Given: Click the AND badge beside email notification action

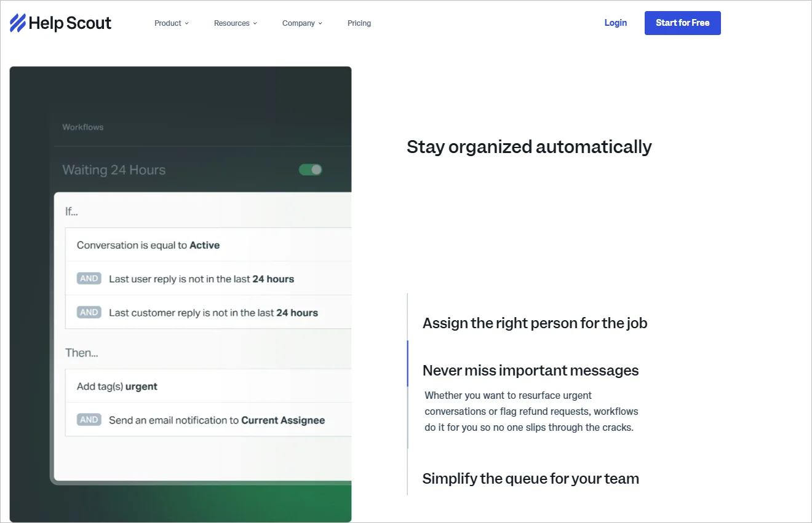Looking at the screenshot, I should point(89,419).
